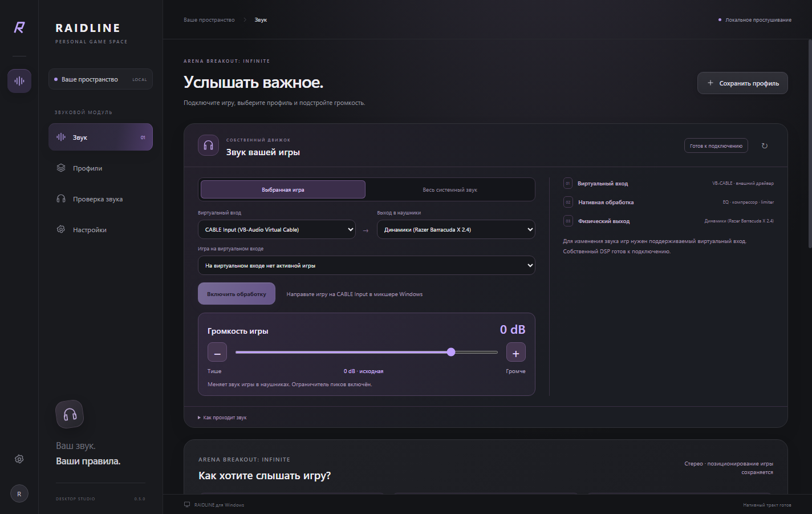Screen dimensions: 812x514
Task: Click the layers icon beside Профили
Action: [x=61, y=168]
